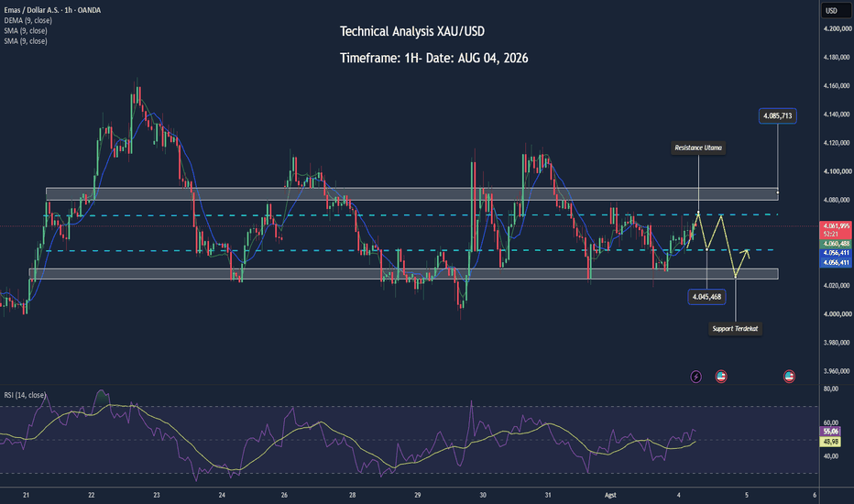This screenshot has height=504, width=854.
Task: Select the Resistance Utama annotation label
Action: coord(698,148)
